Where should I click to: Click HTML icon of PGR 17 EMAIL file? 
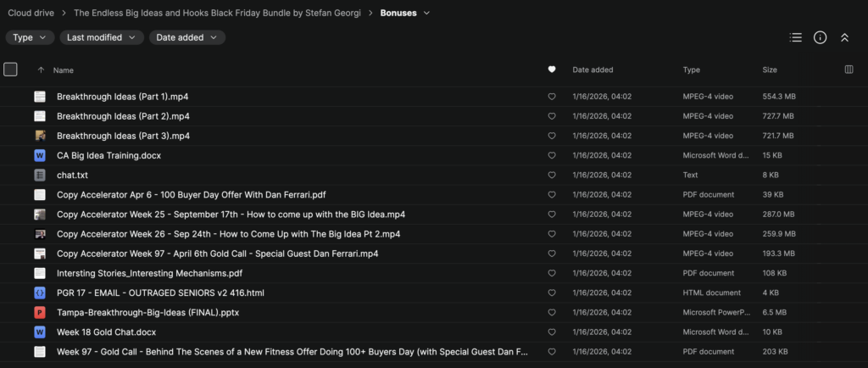click(x=40, y=293)
